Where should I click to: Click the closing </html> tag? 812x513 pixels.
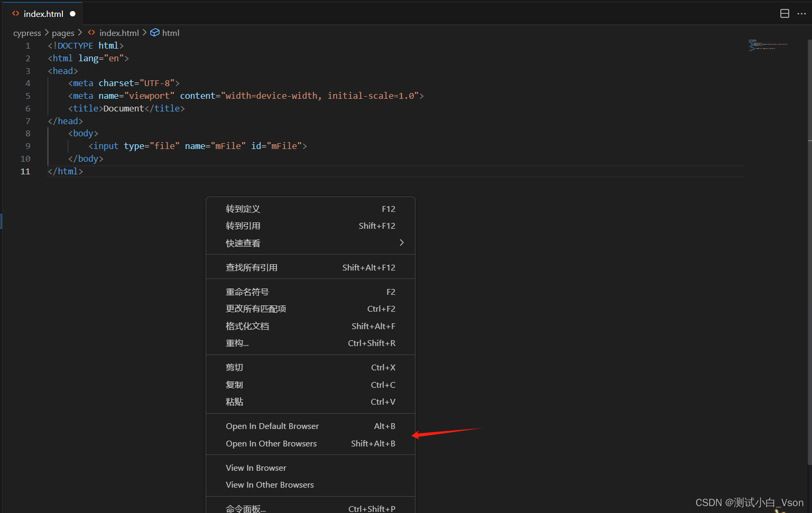point(66,171)
